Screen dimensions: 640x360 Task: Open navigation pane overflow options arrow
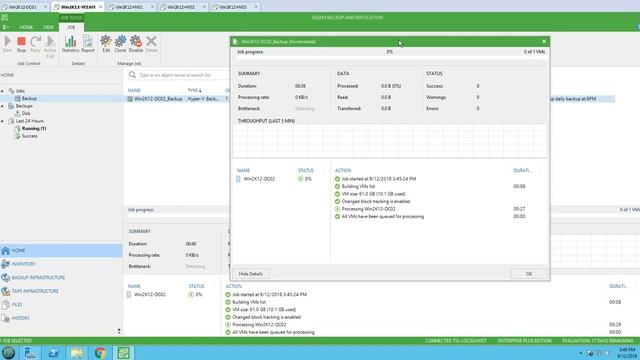(119, 331)
